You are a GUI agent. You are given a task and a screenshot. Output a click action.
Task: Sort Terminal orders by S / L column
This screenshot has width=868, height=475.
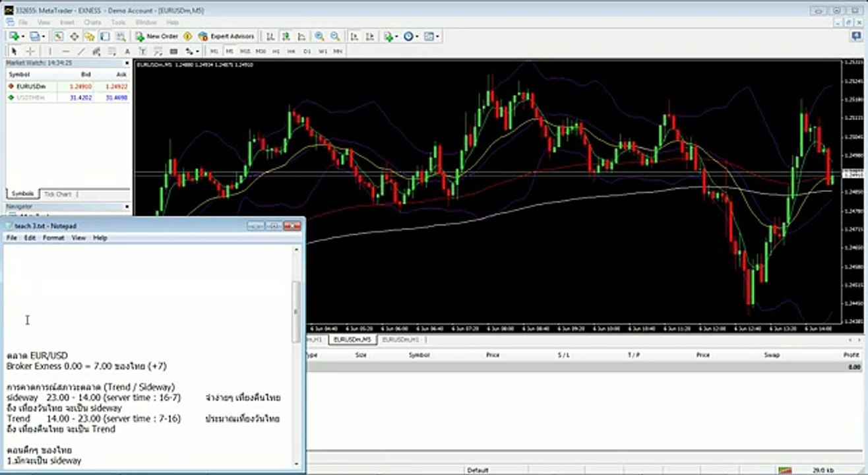coord(564,355)
